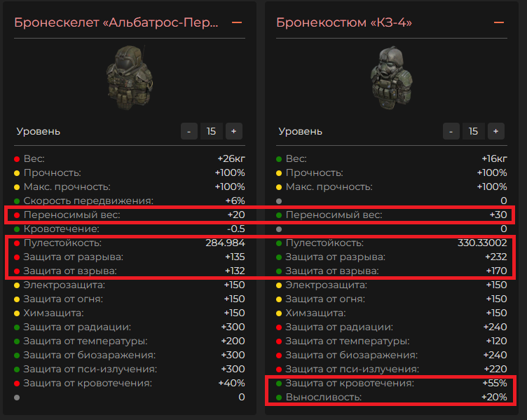Collapse the Бронескелет «Альбатрос» card
Image resolution: width=527 pixels, height=420 pixels.
(x=237, y=22)
